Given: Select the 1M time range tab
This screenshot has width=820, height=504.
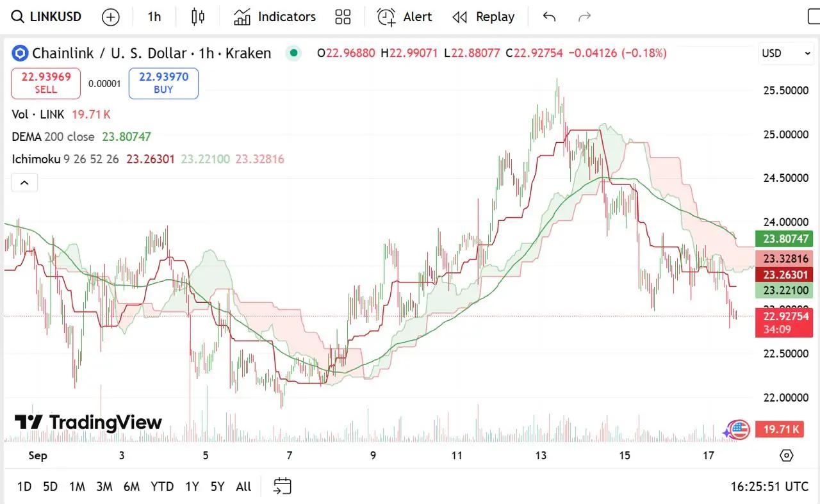Looking at the screenshot, I should point(77,487).
